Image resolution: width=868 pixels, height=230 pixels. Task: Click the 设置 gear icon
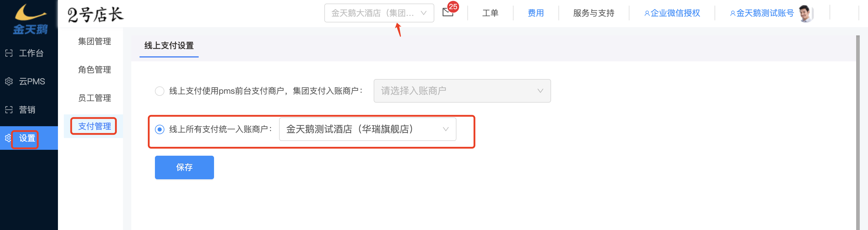point(8,138)
